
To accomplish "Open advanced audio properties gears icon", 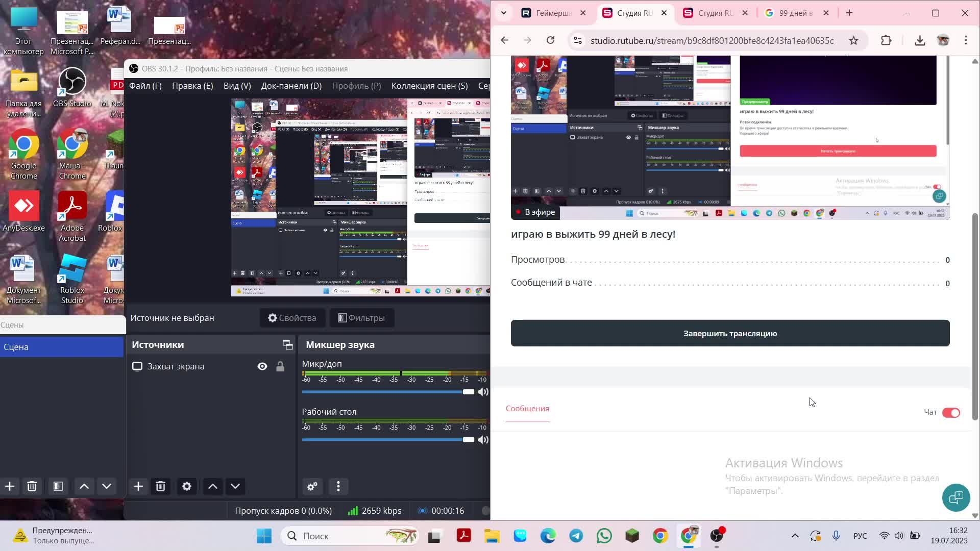I will point(312,486).
